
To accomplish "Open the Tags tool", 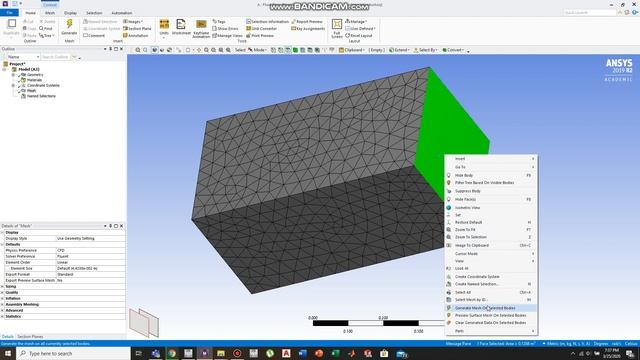I will [219, 21].
